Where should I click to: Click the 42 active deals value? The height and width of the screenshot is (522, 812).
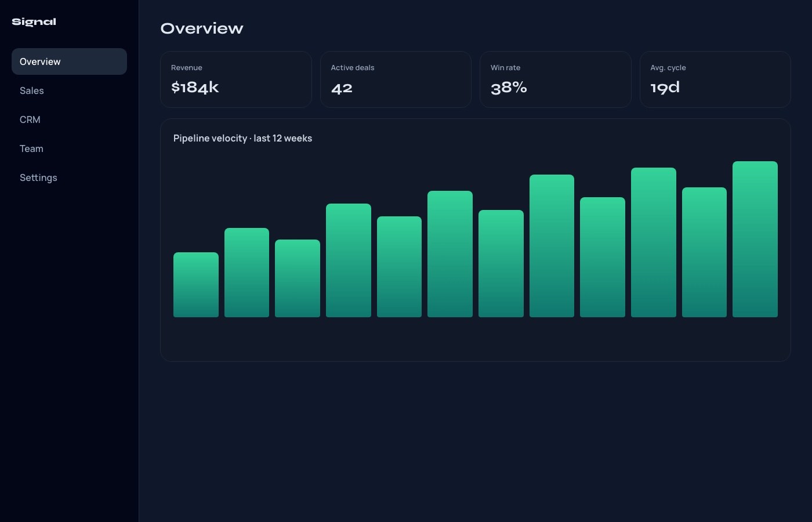[x=342, y=88]
